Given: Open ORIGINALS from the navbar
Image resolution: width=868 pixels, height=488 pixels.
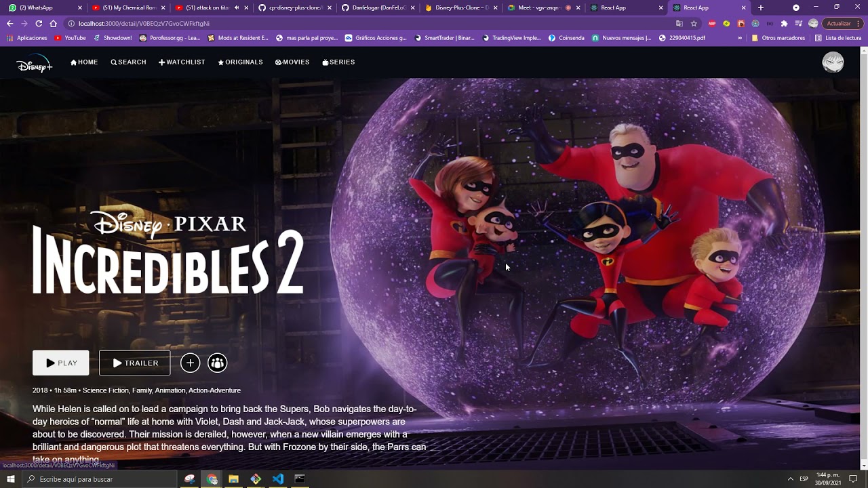Looking at the screenshot, I should [x=240, y=62].
